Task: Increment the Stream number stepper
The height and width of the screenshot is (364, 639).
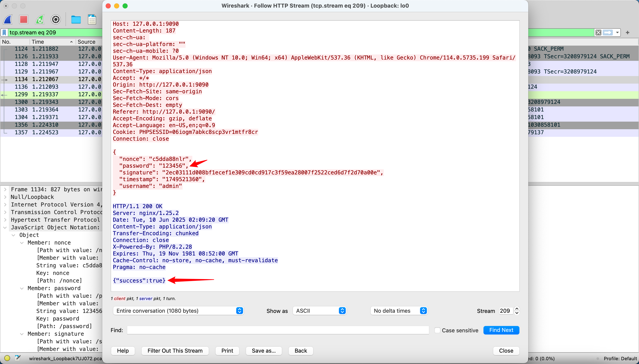Action: pyautogui.click(x=517, y=308)
